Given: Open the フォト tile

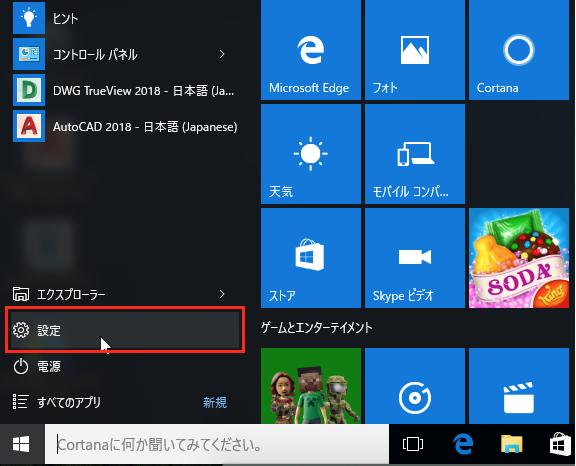Looking at the screenshot, I should [x=415, y=50].
